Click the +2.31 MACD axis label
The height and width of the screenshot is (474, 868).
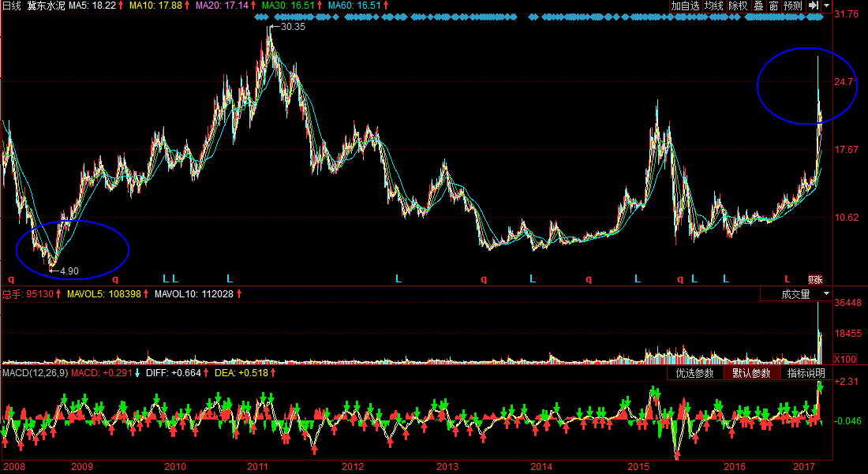[x=847, y=382]
